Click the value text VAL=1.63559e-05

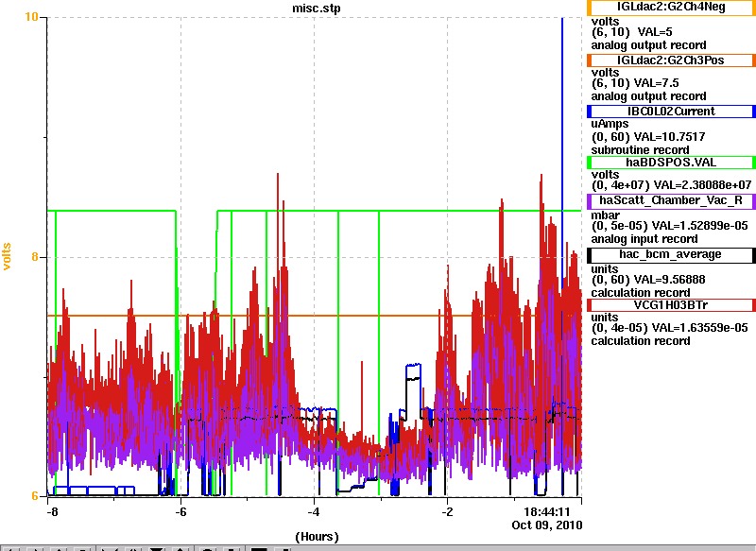pos(699,328)
